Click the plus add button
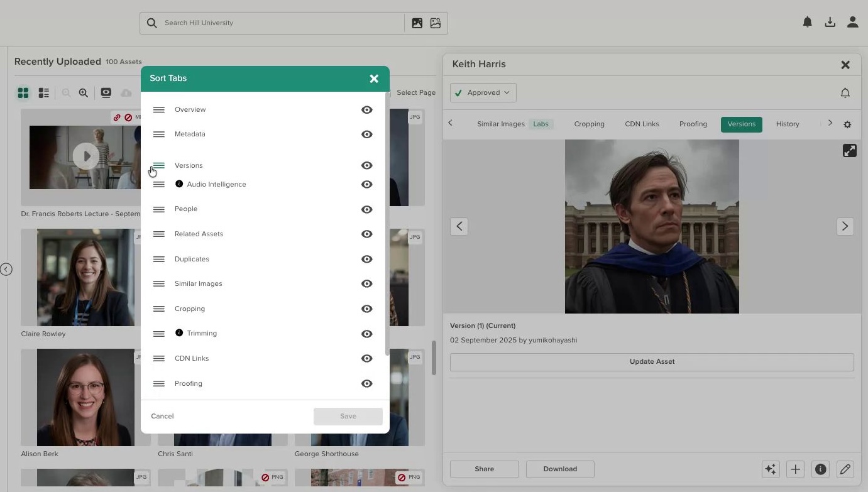Viewport: 868px width, 492px height. 796,469
